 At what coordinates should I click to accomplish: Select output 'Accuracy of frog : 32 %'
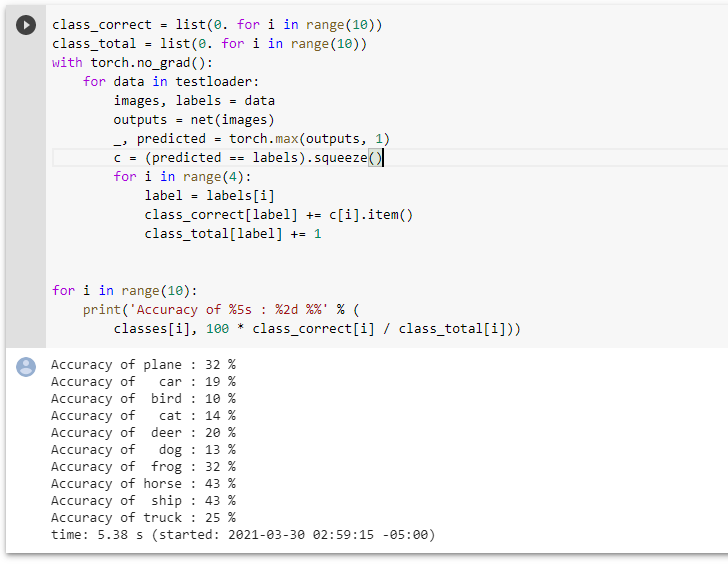(x=143, y=467)
